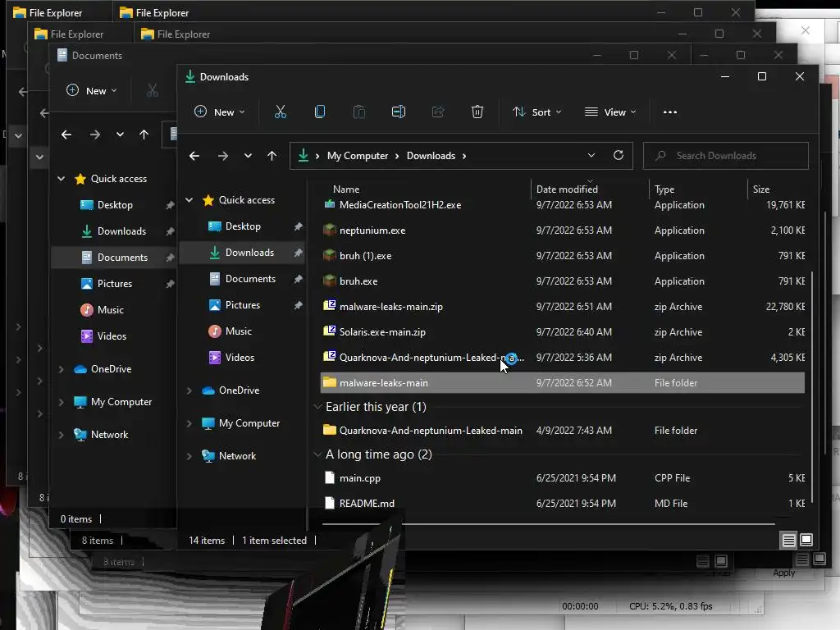Image resolution: width=840 pixels, height=630 pixels.
Task: Go up one level in Documents window
Action: (x=144, y=135)
